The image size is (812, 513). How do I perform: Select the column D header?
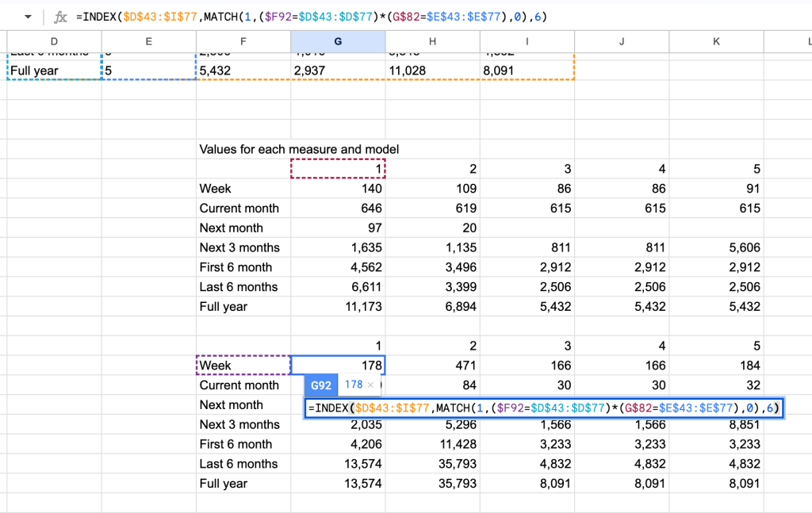coord(54,41)
